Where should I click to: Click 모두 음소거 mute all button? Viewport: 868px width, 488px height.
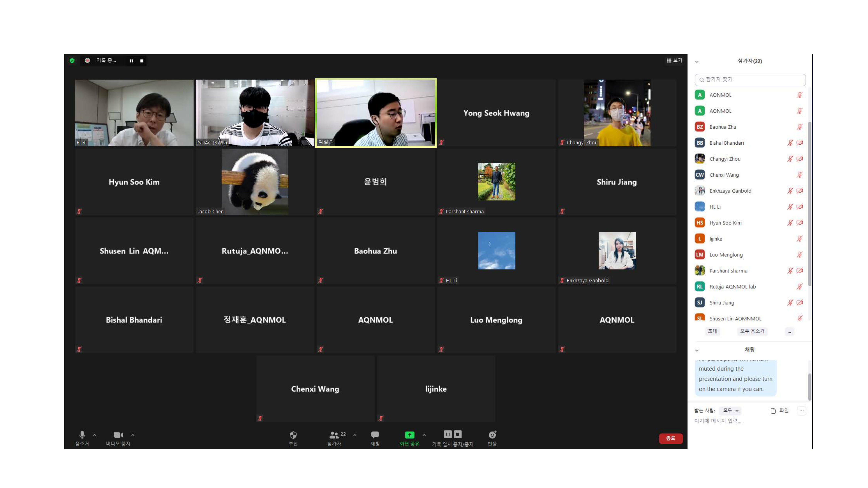pyautogui.click(x=752, y=331)
